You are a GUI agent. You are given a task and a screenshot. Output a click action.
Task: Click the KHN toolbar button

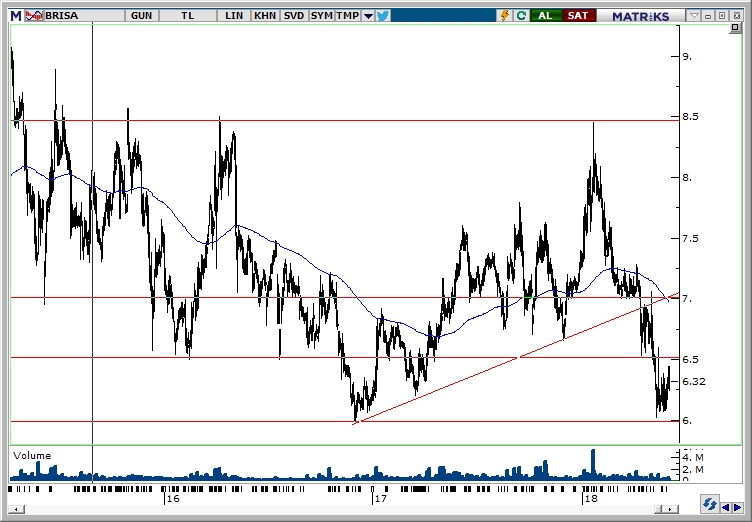pos(265,16)
